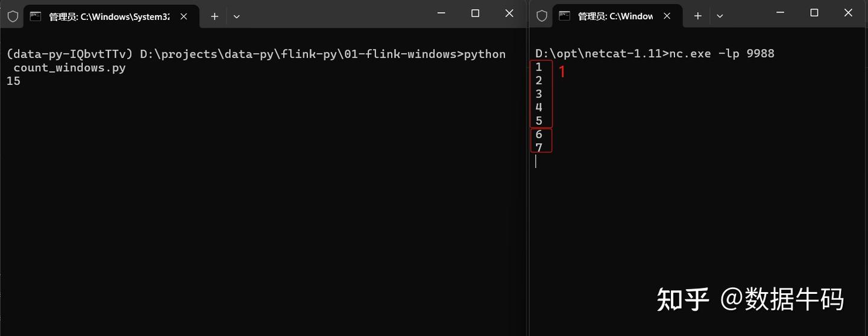Minimize the left terminal window
868x336 pixels.
click(441, 13)
